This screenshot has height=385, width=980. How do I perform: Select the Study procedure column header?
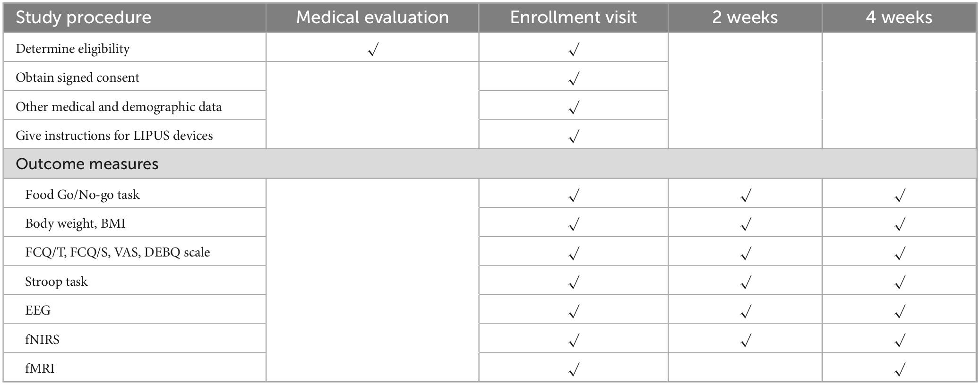click(x=84, y=17)
